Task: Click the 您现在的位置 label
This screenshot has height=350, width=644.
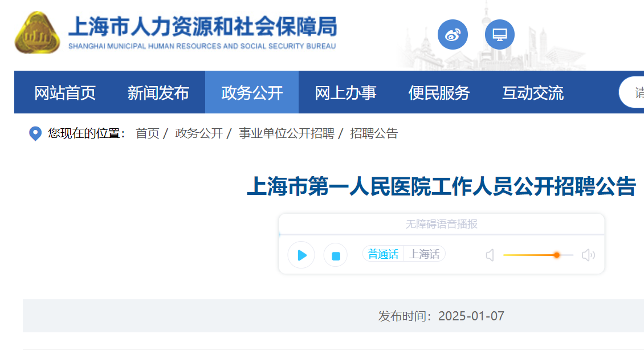Action: pyautogui.click(x=87, y=133)
